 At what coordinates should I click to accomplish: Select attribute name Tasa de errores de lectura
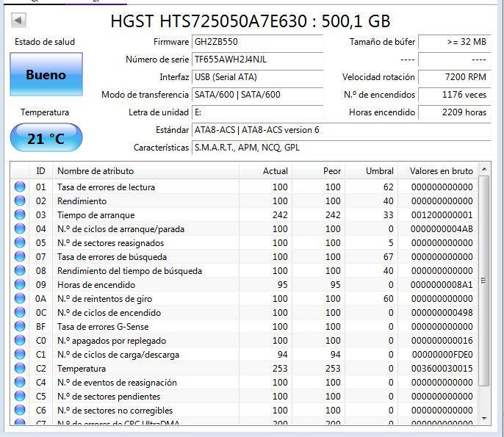tap(106, 187)
